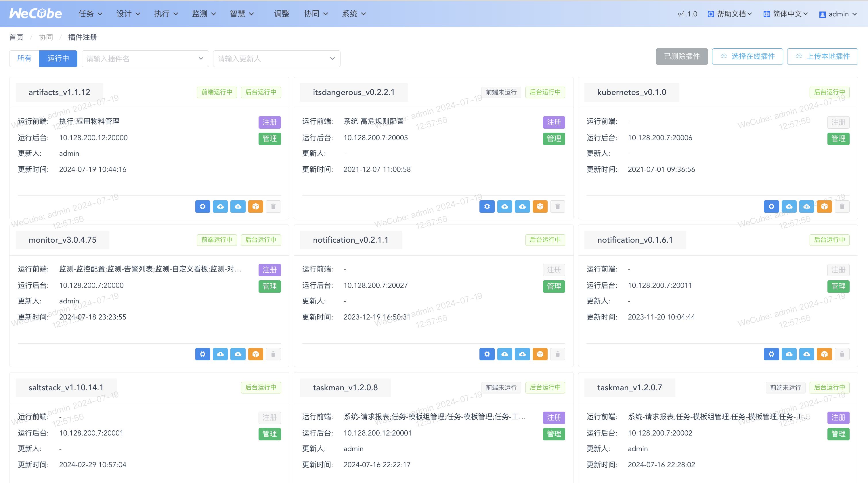
Task: Click trash icon on notification_v0.2.1.1 card
Action: (558, 354)
